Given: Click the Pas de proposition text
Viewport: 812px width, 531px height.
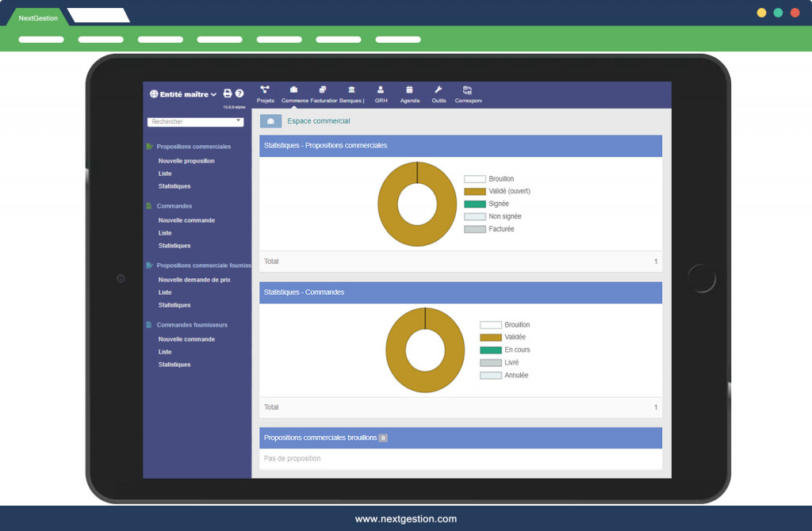Looking at the screenshot, I should point(292,459).
